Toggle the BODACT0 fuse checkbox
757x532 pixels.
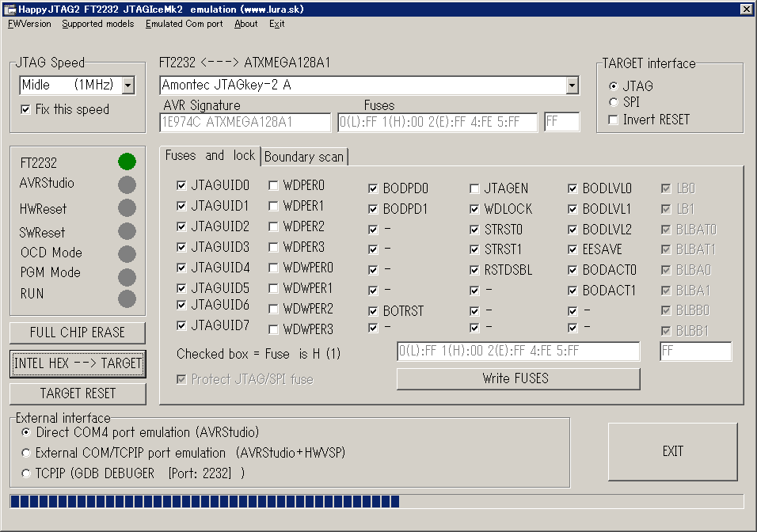point(573,270)
